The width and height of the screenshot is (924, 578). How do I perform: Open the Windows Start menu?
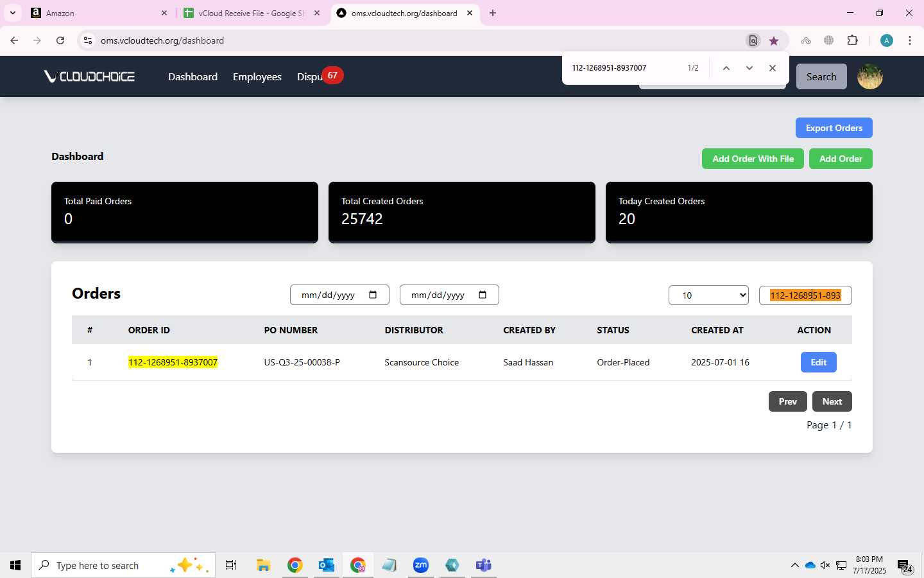point(15,565)
